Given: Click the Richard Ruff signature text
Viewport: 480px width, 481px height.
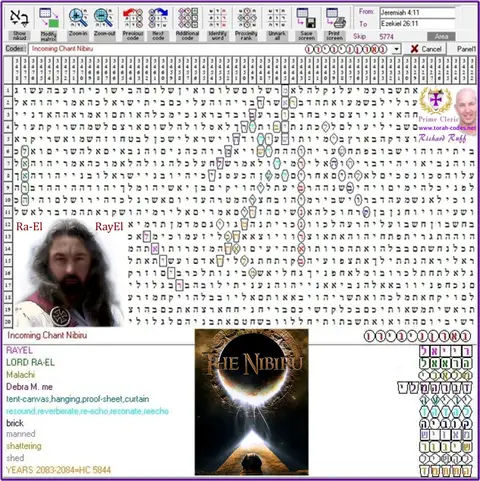Looking at the screenshot, I should coord(442,138).
